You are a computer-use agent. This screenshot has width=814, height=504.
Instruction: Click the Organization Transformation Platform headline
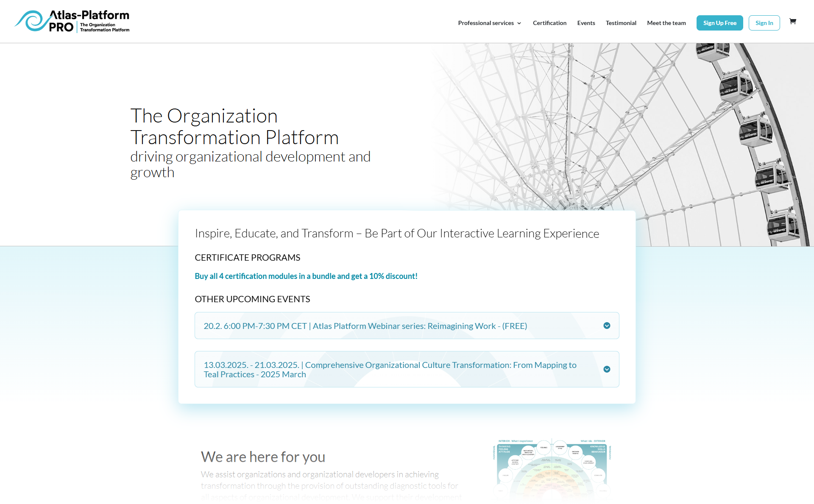click(x=234, y=126)
